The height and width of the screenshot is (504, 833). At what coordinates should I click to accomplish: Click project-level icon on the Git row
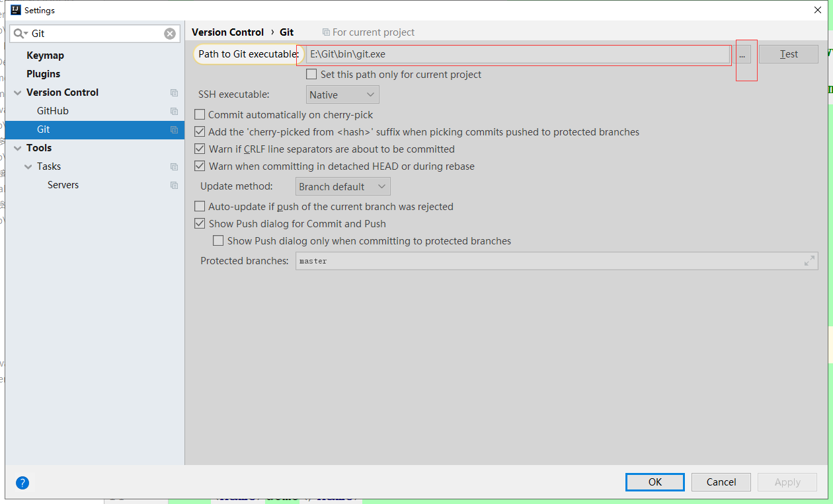[x=174, y=129]
